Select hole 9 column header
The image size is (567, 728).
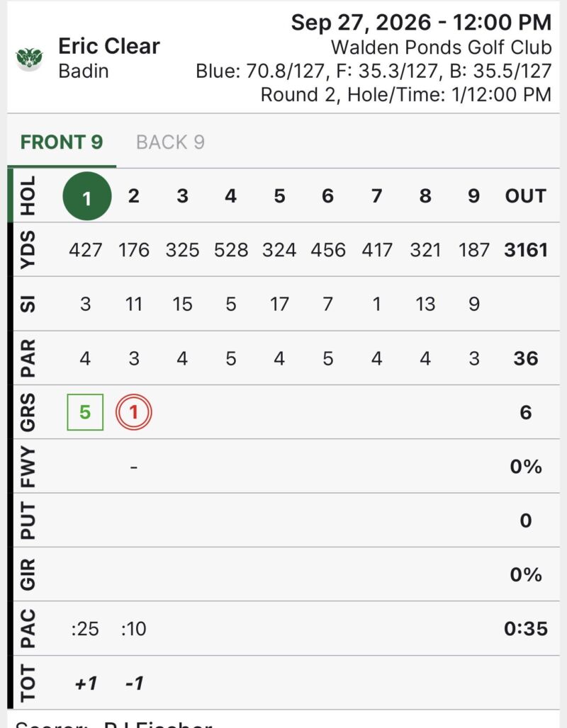pyautogui.click(x=473, y=196)
